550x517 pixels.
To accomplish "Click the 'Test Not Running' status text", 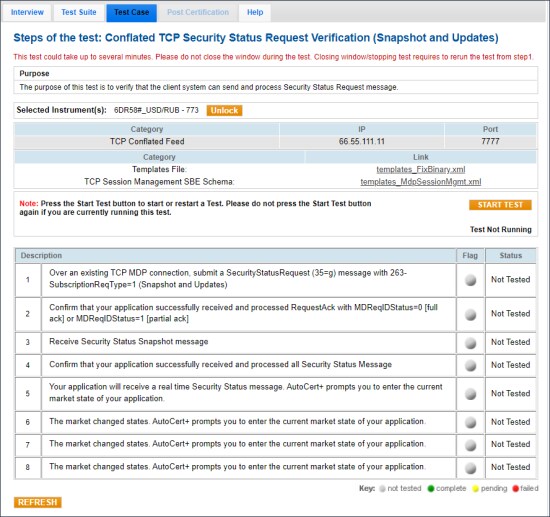I will point(501,229).
